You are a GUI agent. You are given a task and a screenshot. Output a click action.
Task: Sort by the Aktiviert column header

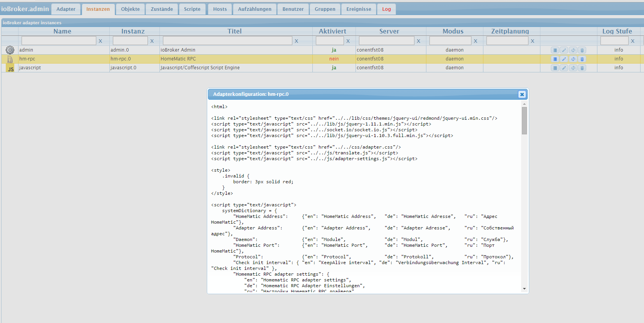[x=332, y=31]
